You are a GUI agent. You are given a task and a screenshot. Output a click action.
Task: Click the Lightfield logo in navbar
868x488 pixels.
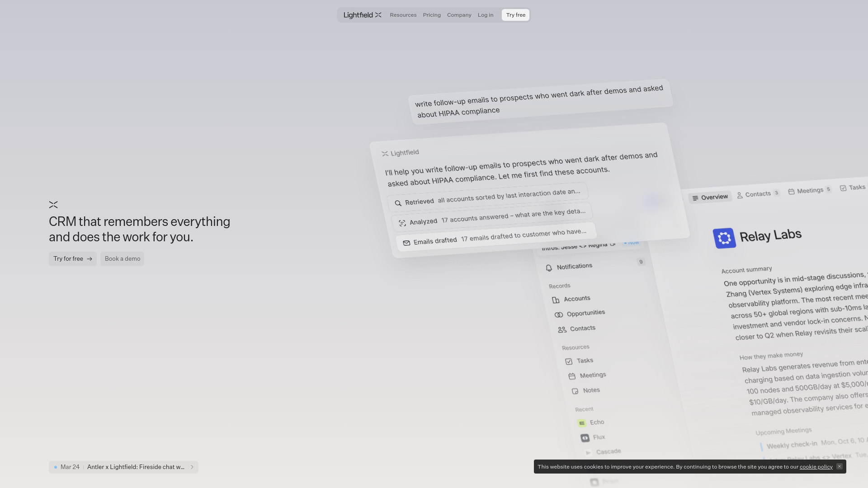[x=362, y=15]
